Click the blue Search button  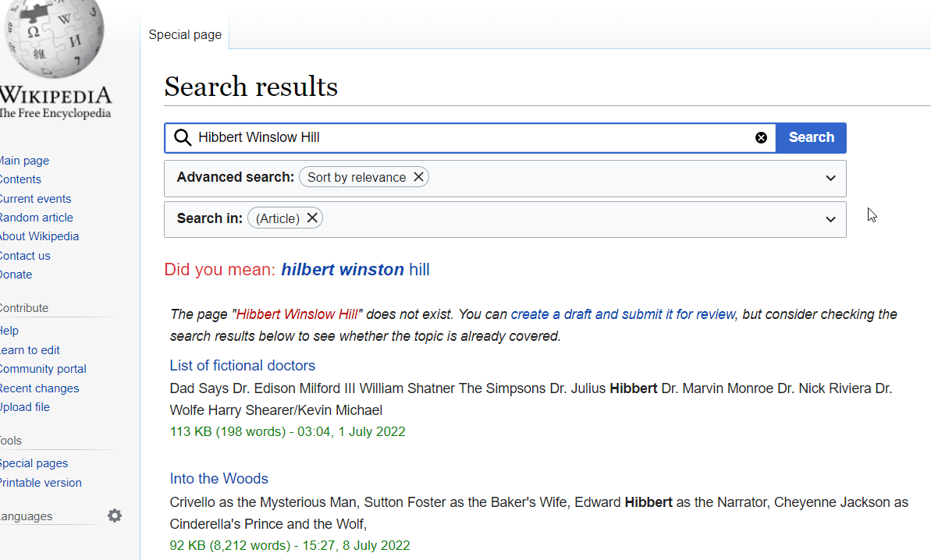[811, 137]
